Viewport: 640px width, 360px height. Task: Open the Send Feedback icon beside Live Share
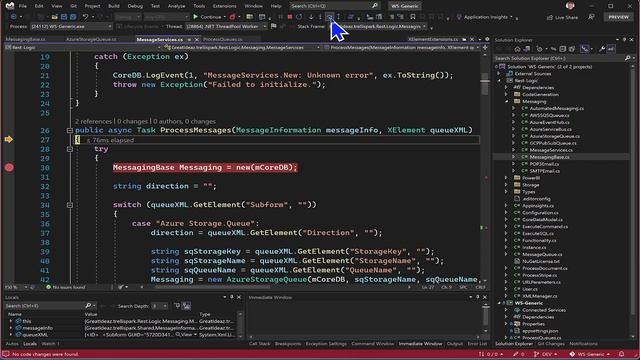tap(591, 17)
